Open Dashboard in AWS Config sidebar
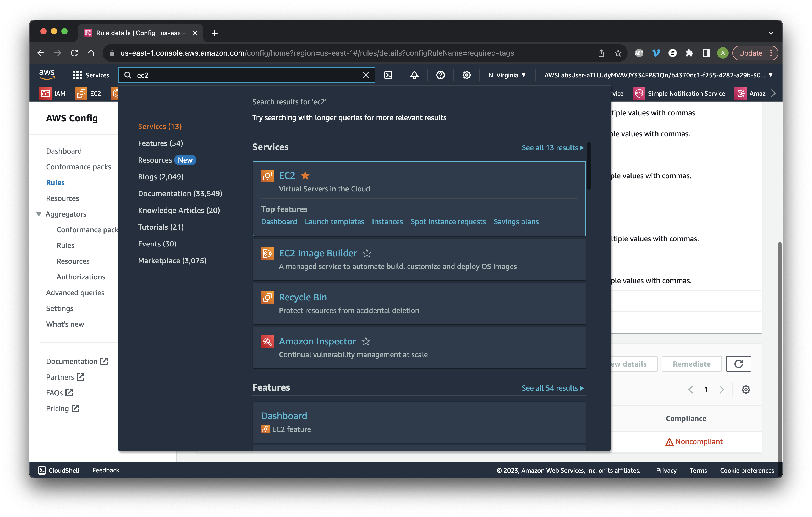Image resolution: width=812 pixels, height=517 pixels. coord(64,151)
